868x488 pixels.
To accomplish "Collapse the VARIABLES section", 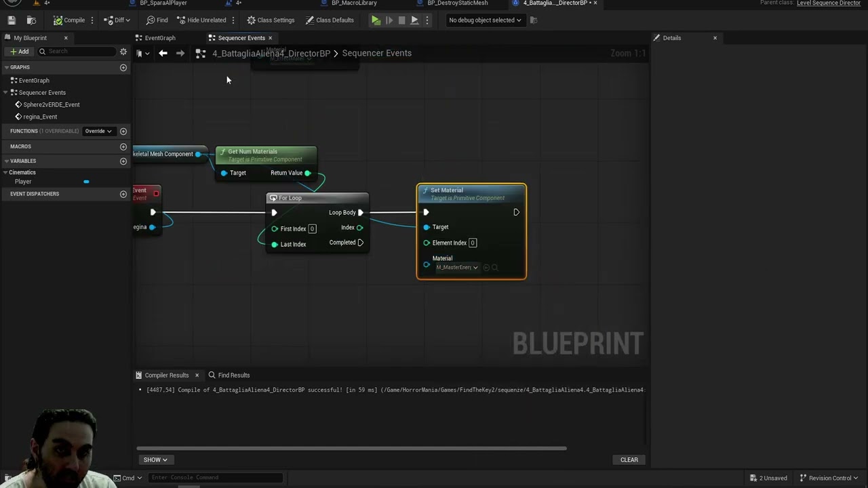I will click(6, 161).
